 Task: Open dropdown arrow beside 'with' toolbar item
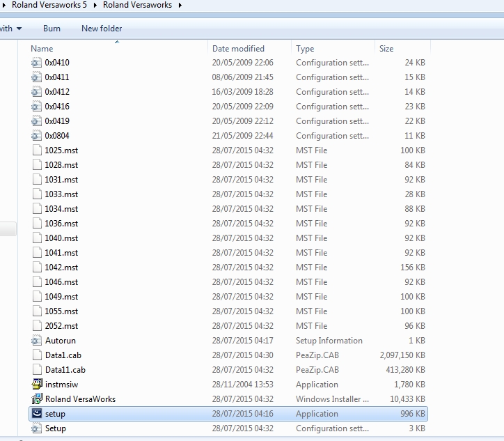click(x=19, y=29)
